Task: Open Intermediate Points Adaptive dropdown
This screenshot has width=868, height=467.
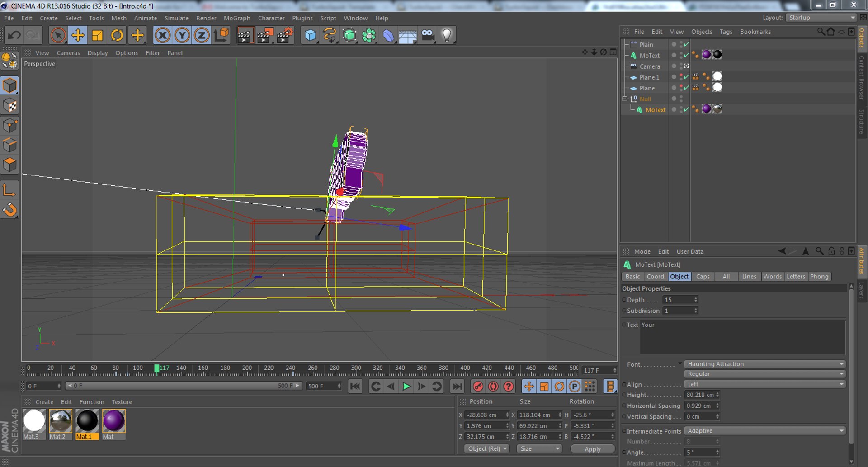Action: 764,431
